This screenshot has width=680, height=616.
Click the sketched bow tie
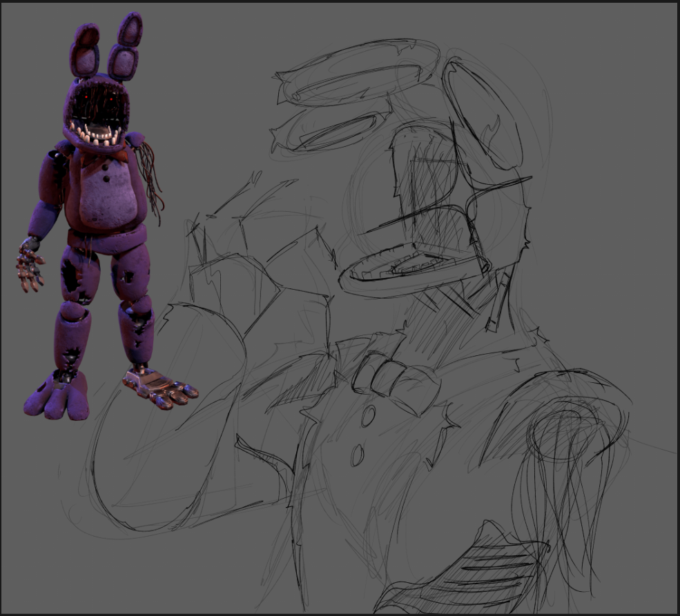[391, 379]
